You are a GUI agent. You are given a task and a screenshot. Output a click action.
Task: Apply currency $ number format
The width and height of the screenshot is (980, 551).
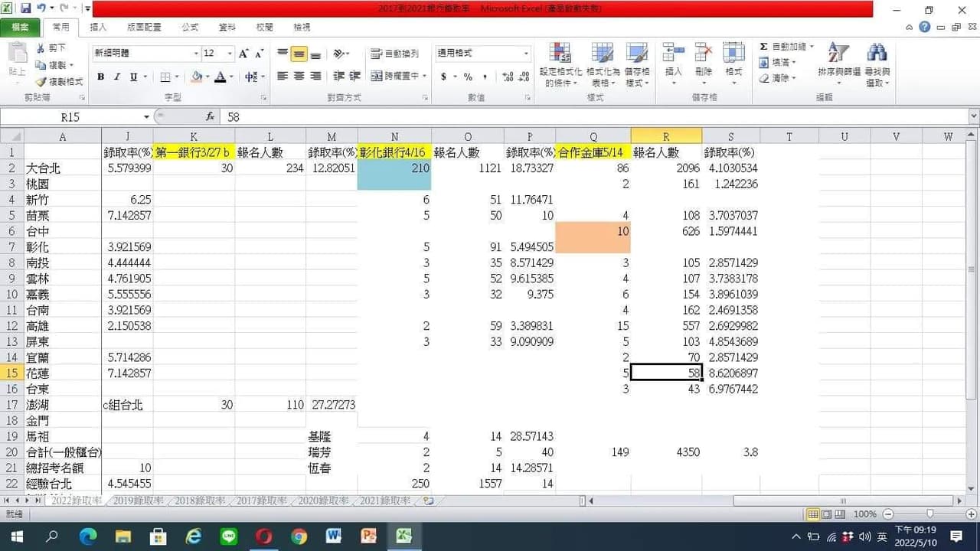pos(443,77)
